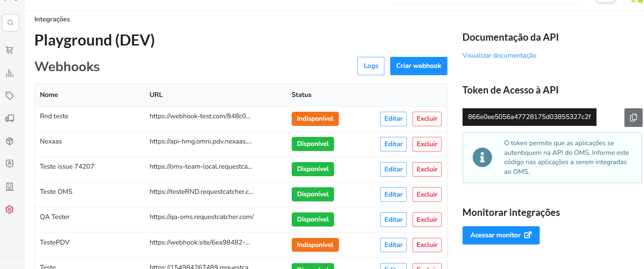The image size is (644, 269).
Task: Copy the API access token
Action: point(633,118)
